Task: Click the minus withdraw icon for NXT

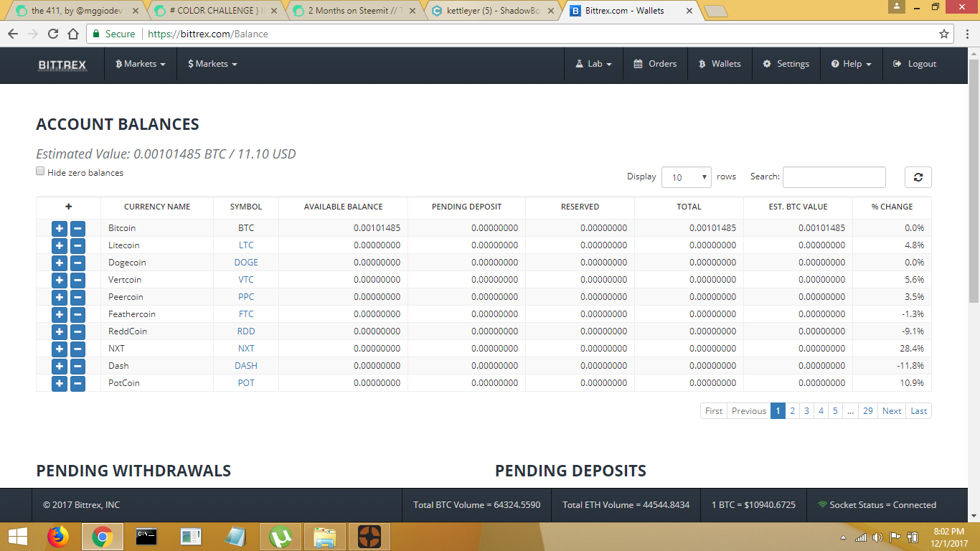Action: 77,349
